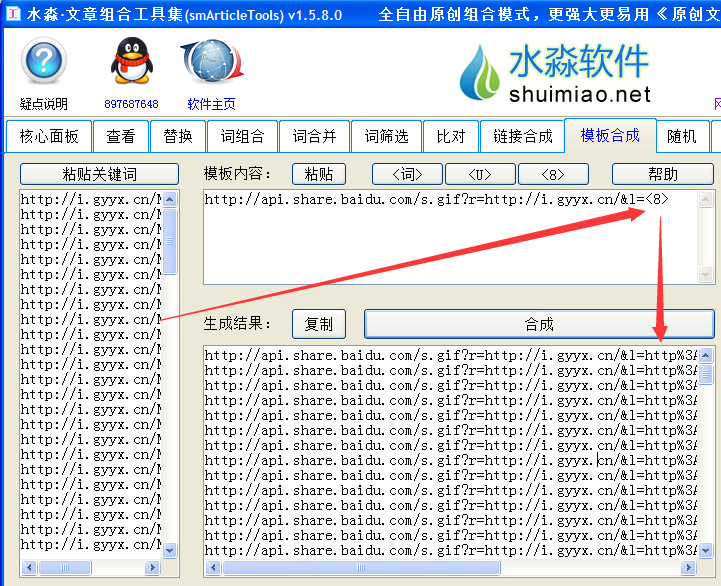This screenshot has height=586, width=721.
Task: Click the 帮助 button
Action: [x=663, y=174]
